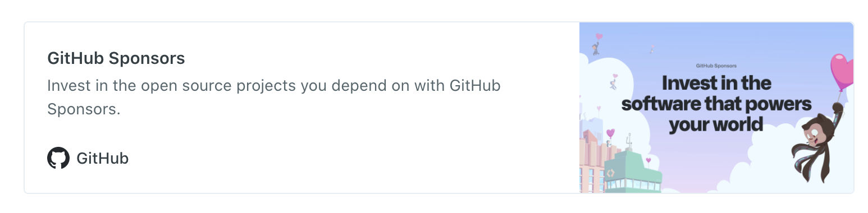Click the teal building in banner illustration
This screenshot has height=213, width=868.
(x=632, y=171)
